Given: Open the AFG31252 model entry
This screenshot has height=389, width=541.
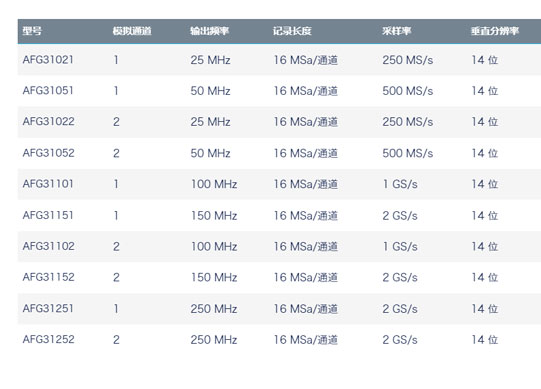Looking at the screenshot, I should tap(48, 339).
